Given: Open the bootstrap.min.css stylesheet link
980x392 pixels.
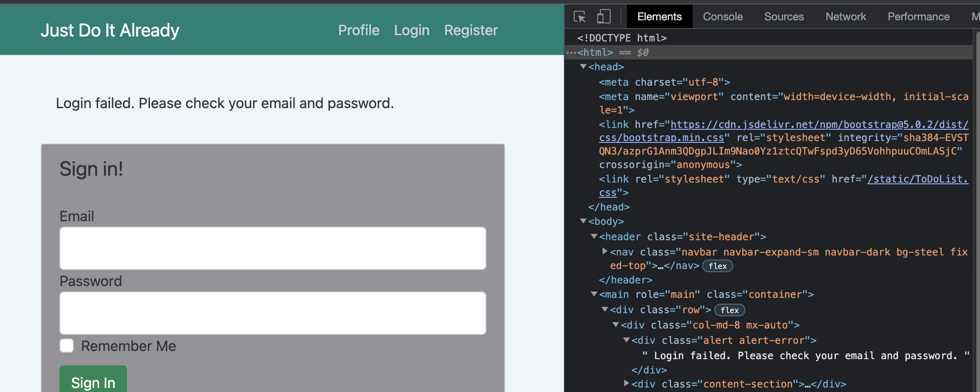Looking at the screenshot, I should pos(784,131).
